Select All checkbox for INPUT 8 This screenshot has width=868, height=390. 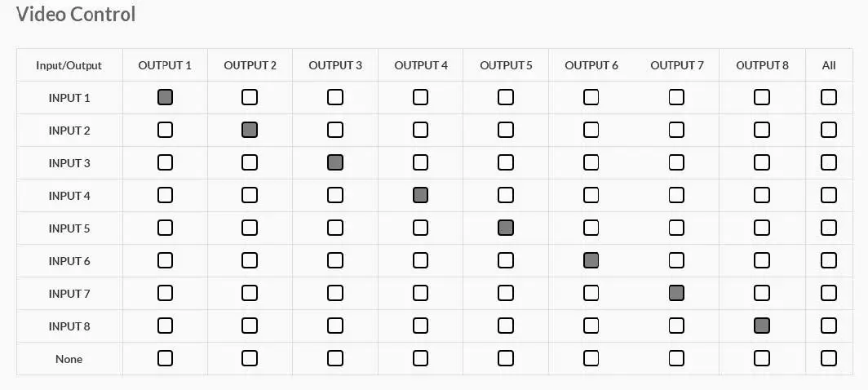(x=829, y=326)
